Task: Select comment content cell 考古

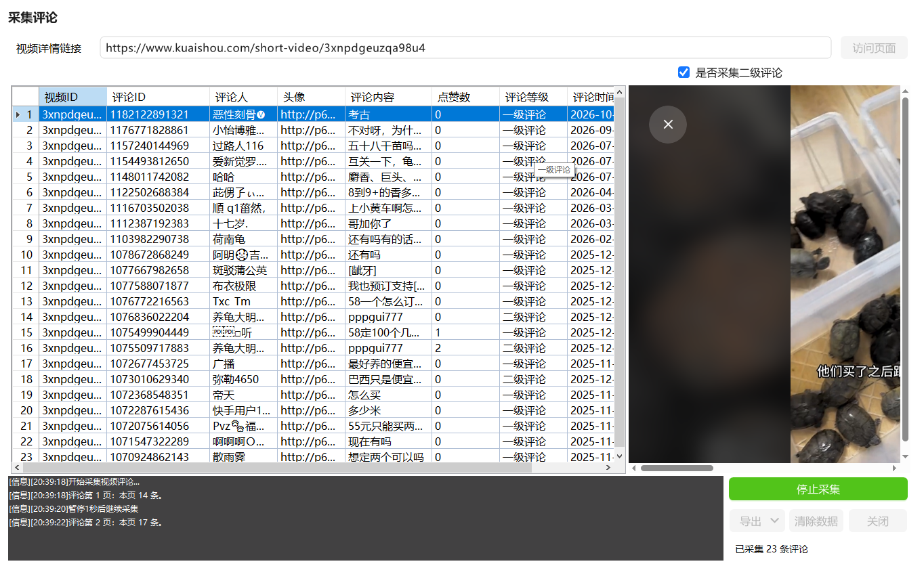Action: pos(388,114)
